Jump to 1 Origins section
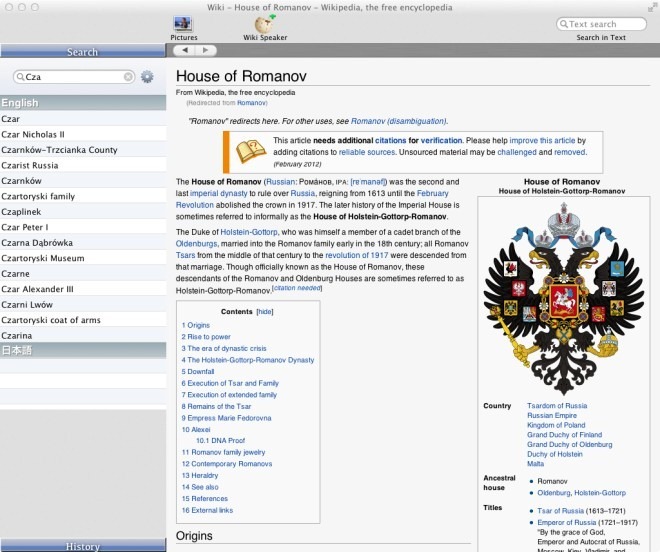 196,325
